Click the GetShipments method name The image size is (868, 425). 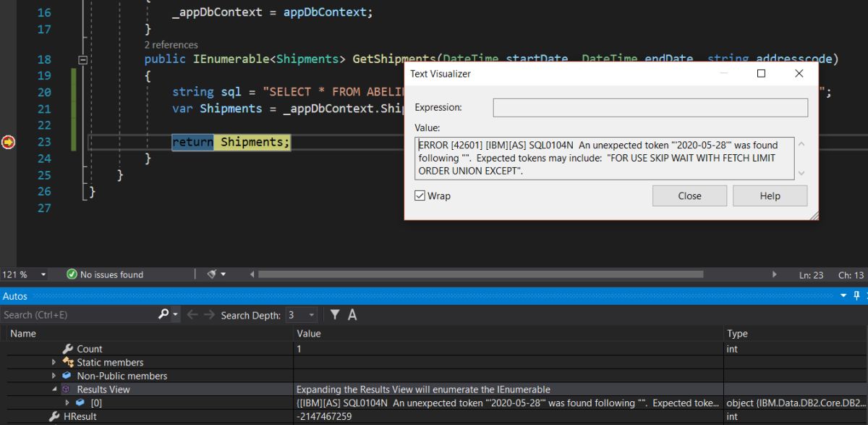click(x=394, y=59)
